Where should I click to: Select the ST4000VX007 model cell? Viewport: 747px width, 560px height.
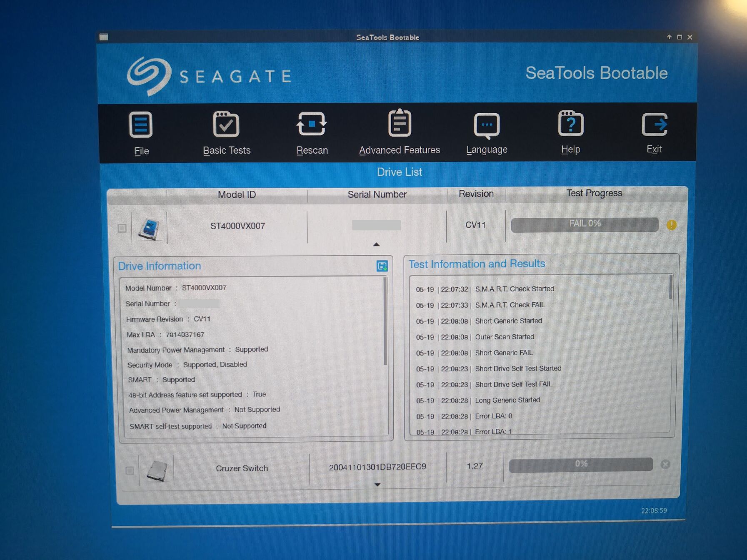[237, 226]
